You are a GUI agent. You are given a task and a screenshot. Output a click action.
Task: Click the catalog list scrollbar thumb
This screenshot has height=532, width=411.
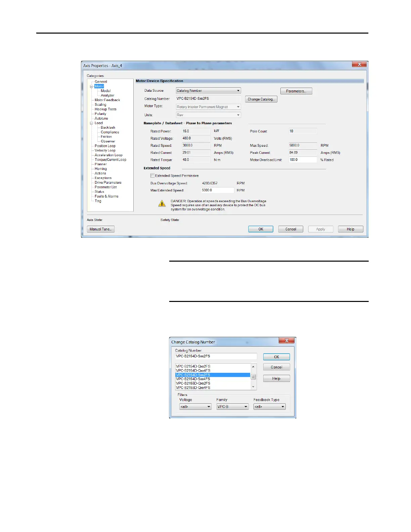[254, 377]
